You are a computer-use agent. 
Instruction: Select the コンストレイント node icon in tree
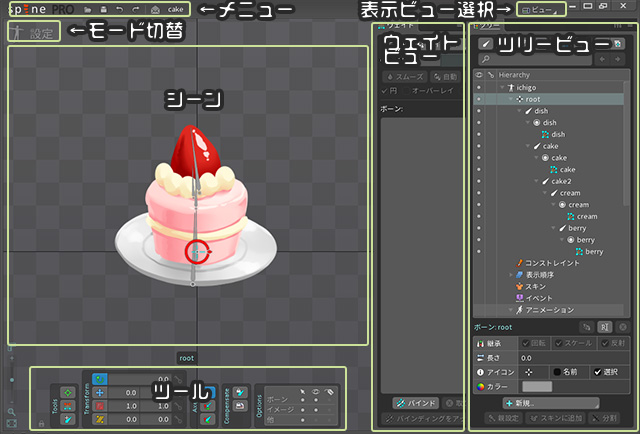[x=517, y=263]
